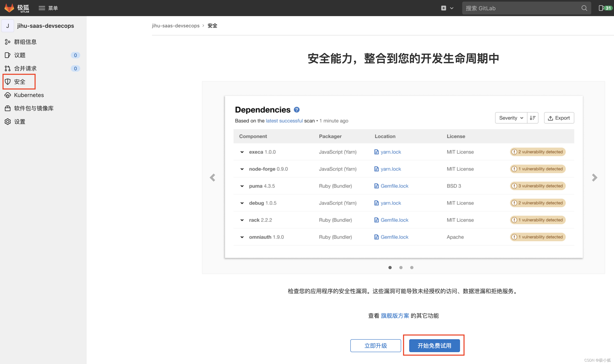Open the hamburger 菜单 menu
Image resolution: width=614 pixels, height=364 pixels.
[48, 8]
